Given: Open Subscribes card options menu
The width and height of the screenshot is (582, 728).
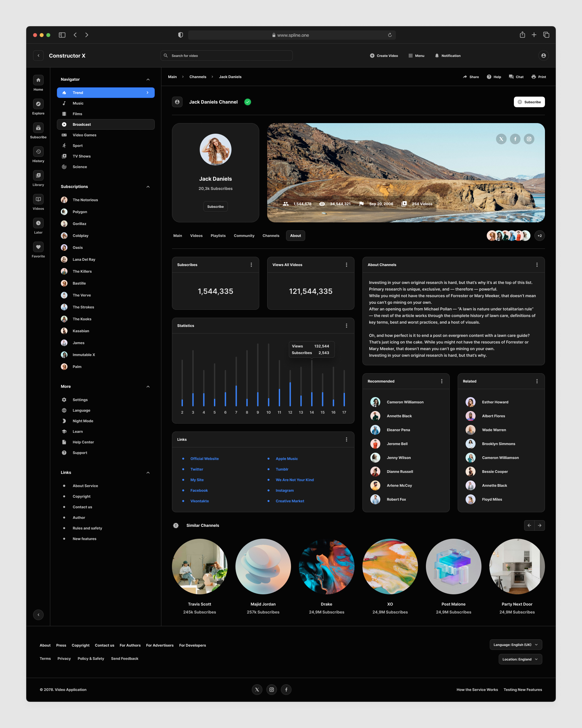Looking at the screenshot, I should [251, 265].
